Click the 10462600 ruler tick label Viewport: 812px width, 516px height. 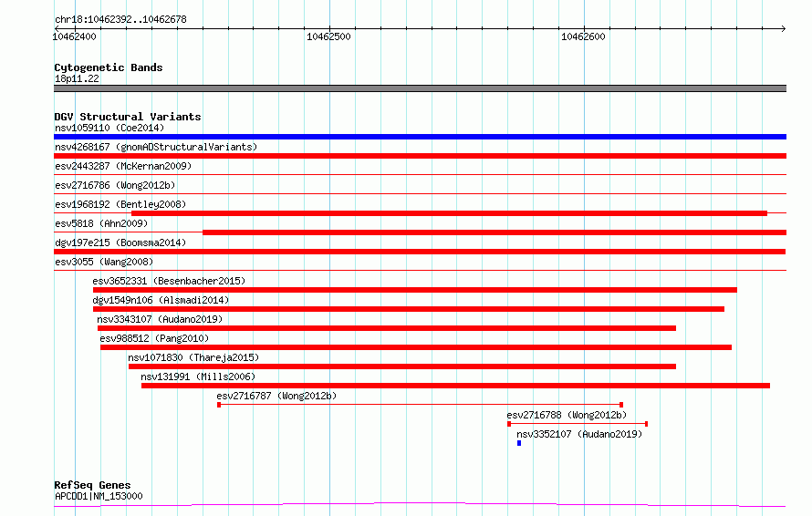583,36
